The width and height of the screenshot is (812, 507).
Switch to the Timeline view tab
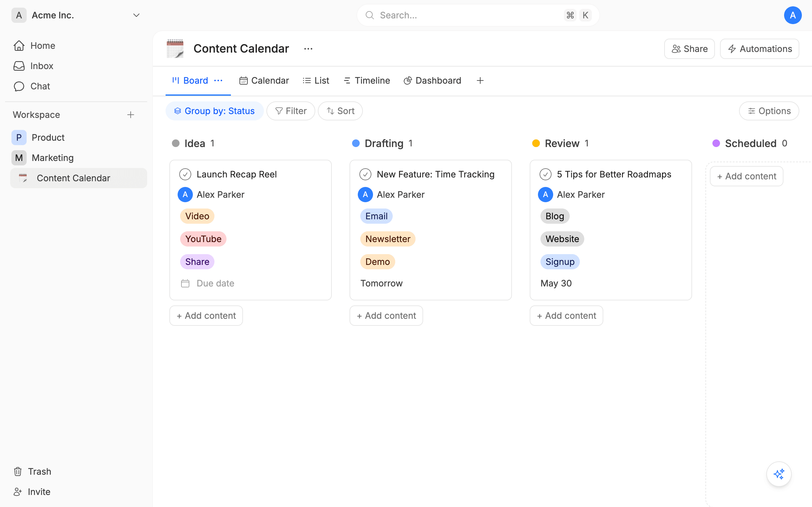(367, 80)
